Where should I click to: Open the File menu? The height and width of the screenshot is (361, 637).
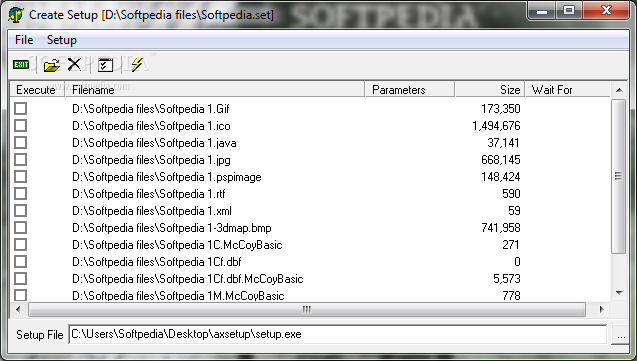(24, 40)
